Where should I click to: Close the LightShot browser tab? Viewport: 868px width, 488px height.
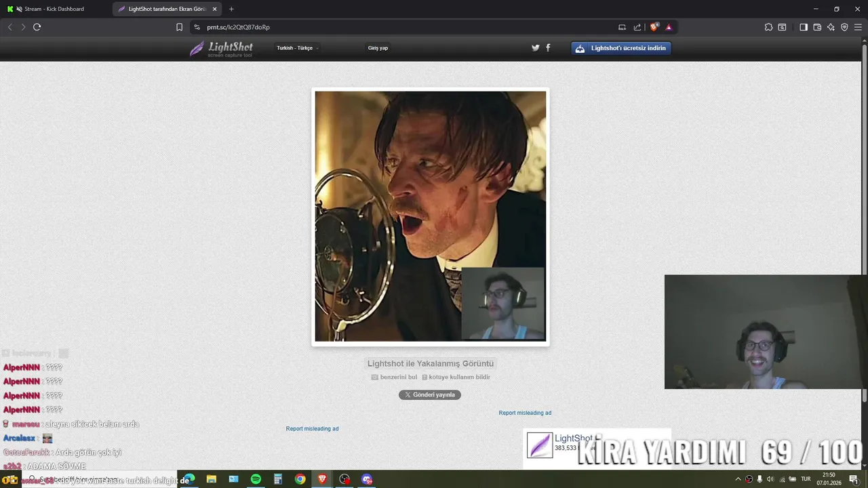click(x=214, y=9)
